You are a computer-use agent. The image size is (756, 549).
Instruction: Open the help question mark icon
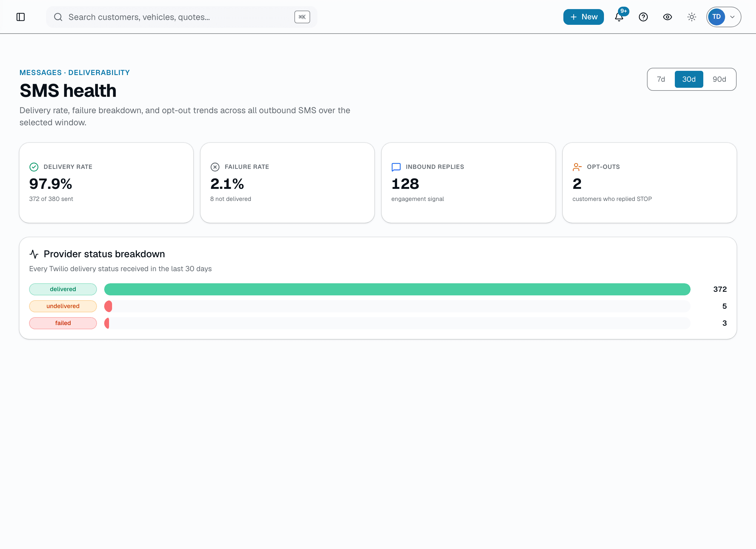(643, 17)
